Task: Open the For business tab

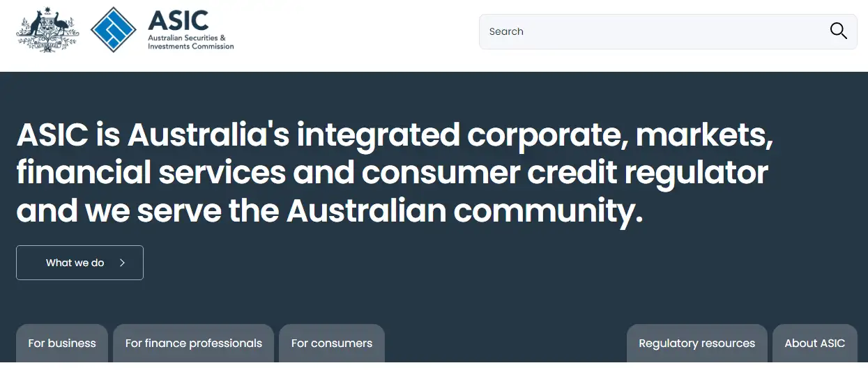Action: [x=62, y=344]
